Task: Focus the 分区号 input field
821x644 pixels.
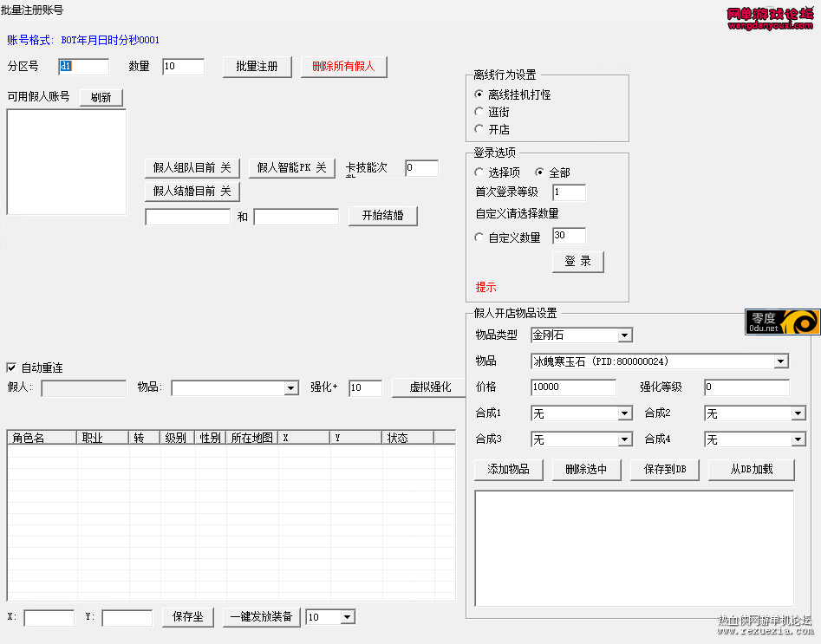Action: coord(84,67)
